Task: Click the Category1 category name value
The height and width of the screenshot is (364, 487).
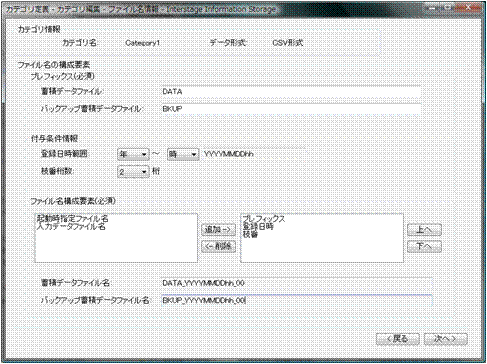Action: 142,43
